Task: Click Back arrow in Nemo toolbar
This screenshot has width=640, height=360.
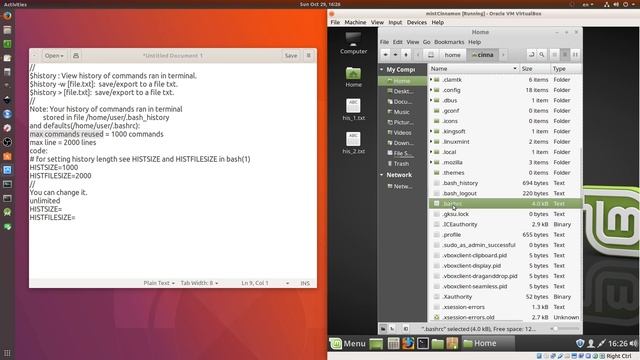Action: click(x=385, y=55)
